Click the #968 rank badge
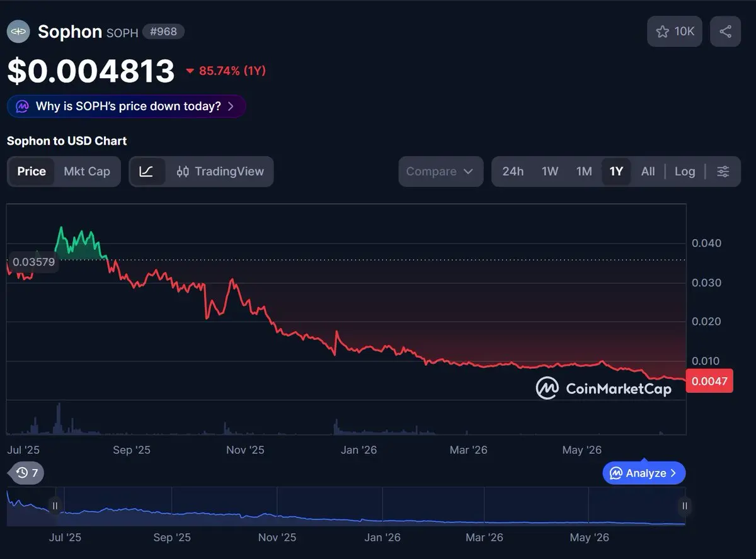Viewport: 756px width, 559px height. click(x=163, y=31)
